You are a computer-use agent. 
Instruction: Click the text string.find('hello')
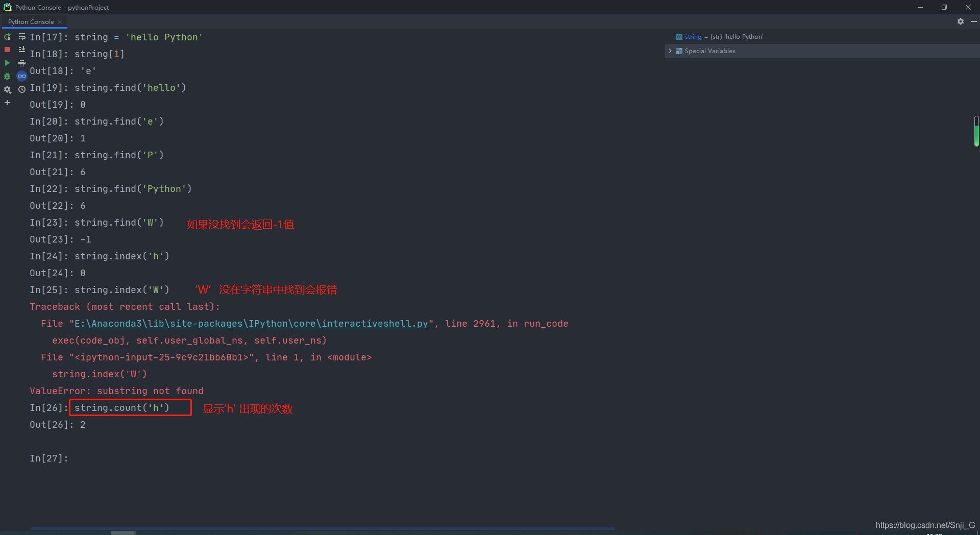(130, 88)
